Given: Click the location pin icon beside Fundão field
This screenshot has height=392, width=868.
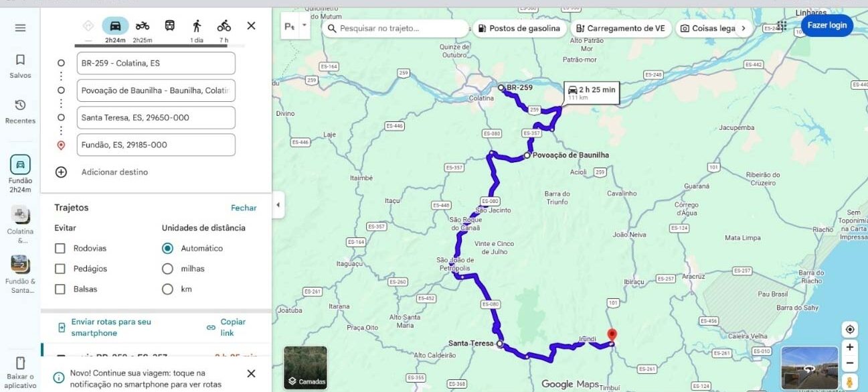Looking at the screenshot, I should click(x=61, y=145).
